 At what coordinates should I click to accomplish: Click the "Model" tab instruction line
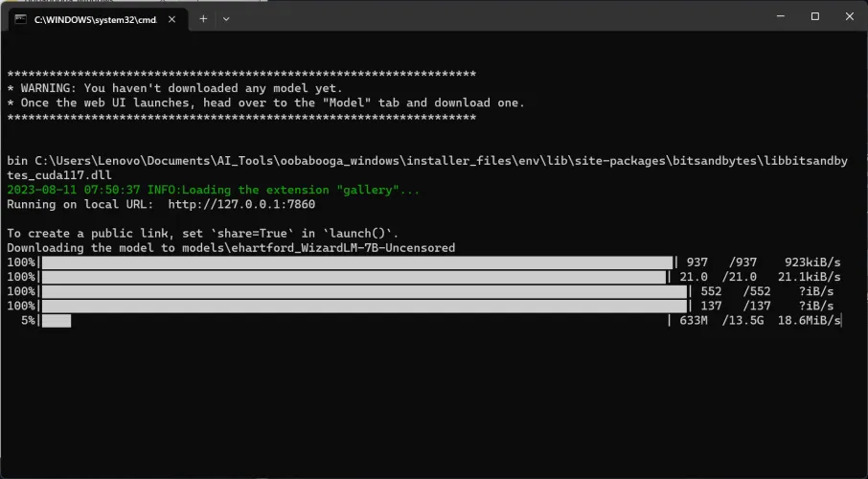(x=265, y=103)
